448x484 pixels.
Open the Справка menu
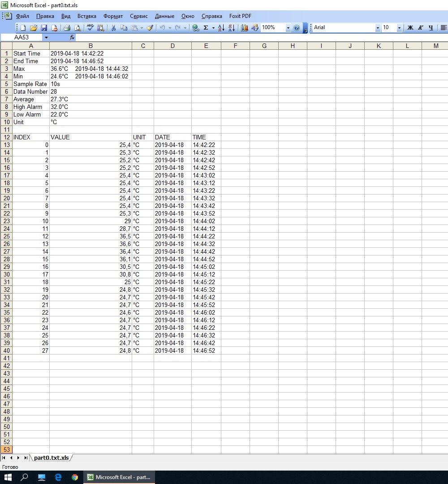coord(211,16)
